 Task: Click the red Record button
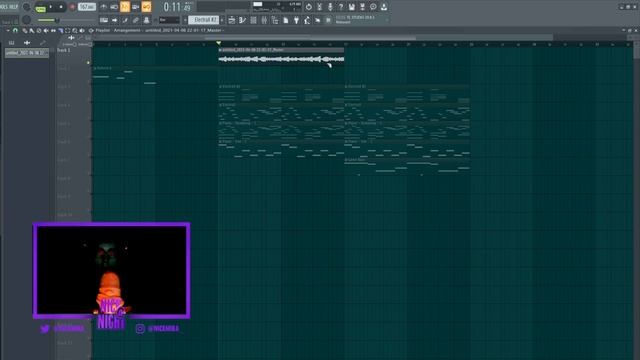click(72, 7)
